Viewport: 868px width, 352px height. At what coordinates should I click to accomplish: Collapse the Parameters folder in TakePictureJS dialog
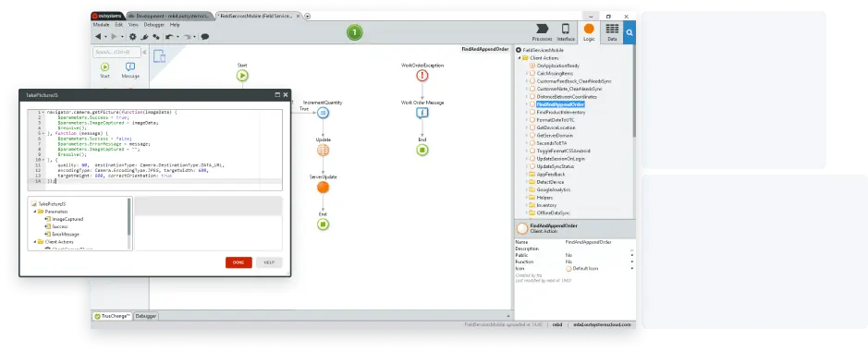coord(35,212)
